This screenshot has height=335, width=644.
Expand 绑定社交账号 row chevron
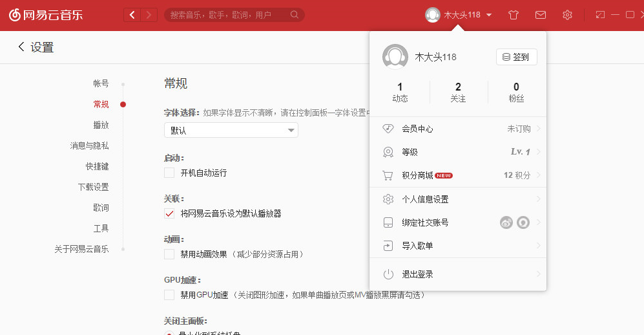pos(539,222)
